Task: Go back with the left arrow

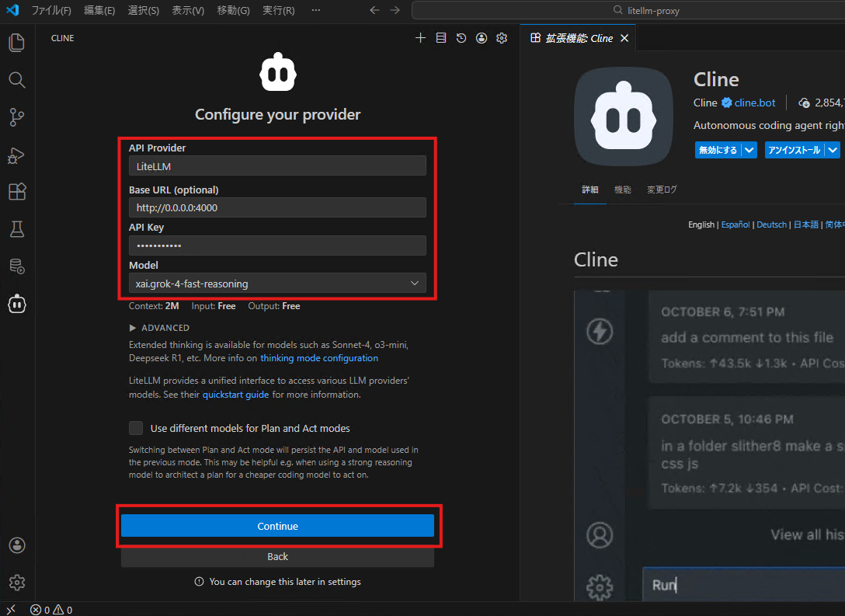Action: 374,10
